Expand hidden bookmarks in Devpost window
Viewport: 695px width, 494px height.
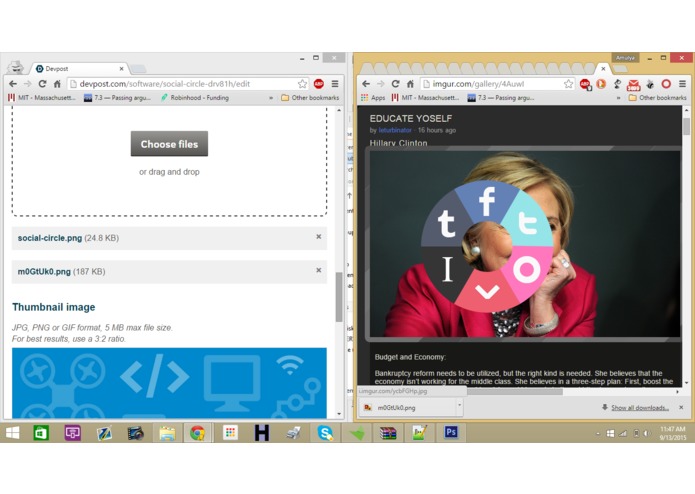click(x=271, y=98)
